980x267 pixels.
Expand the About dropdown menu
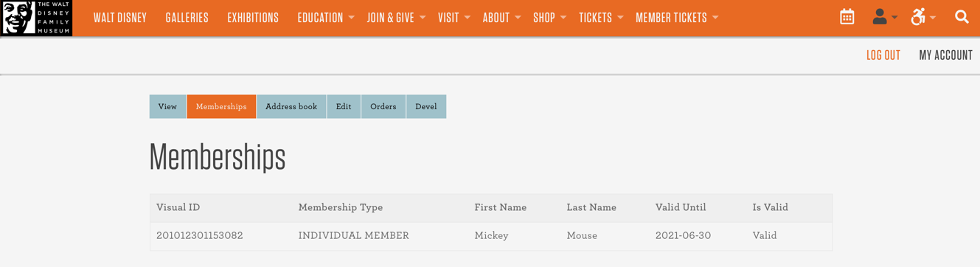[x=502, y=18]
